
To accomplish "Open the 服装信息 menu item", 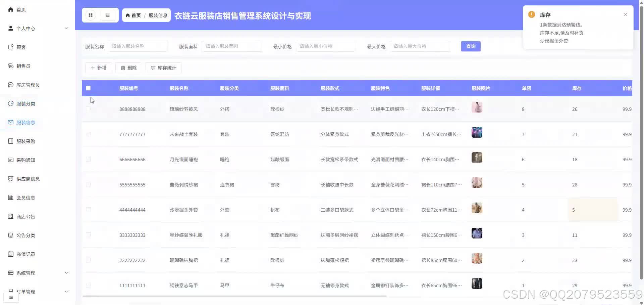I will [x=38, y=122].
